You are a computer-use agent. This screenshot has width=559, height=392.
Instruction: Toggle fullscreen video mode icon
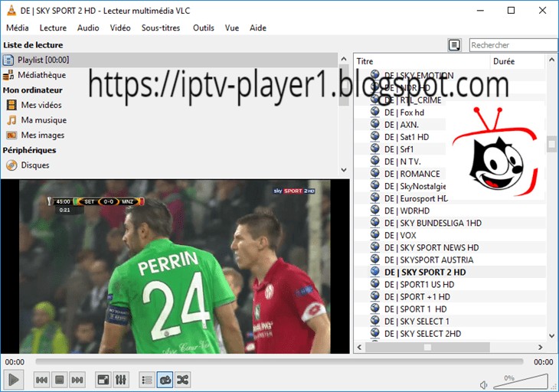coord(103,380)
